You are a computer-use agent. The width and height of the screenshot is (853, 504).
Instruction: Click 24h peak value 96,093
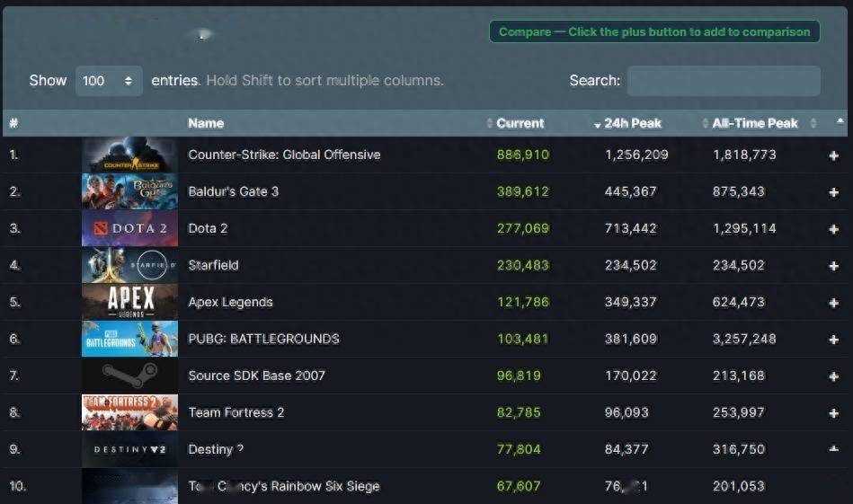click(626, 412)
